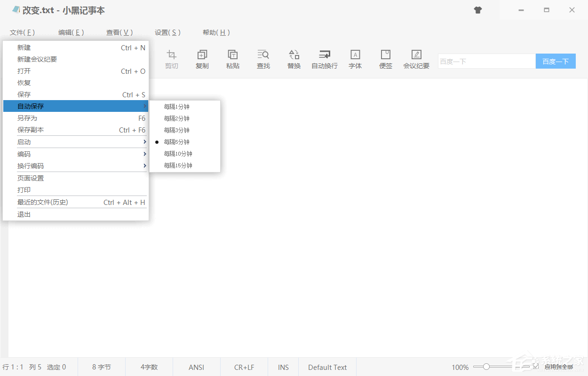Click the CR+LF line ending indicator

pyautogui.click(x=244, y=367)
